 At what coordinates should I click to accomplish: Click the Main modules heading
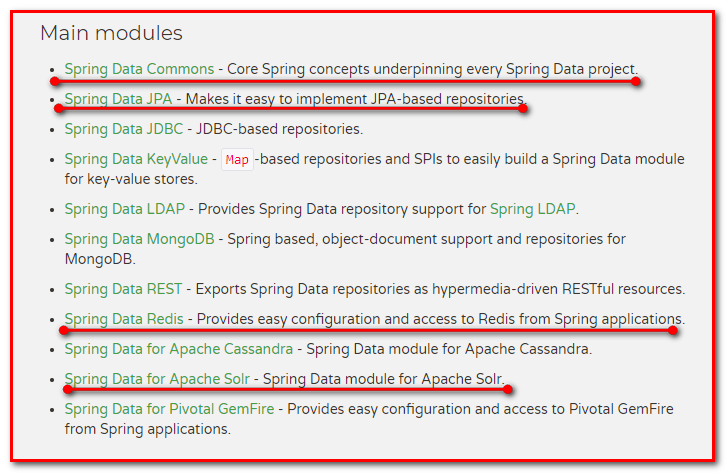[111, 33]
